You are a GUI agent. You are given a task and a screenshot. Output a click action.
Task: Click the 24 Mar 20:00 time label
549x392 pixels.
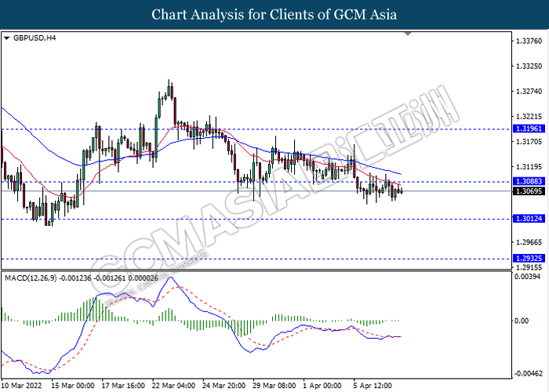(x=224, y=386)
